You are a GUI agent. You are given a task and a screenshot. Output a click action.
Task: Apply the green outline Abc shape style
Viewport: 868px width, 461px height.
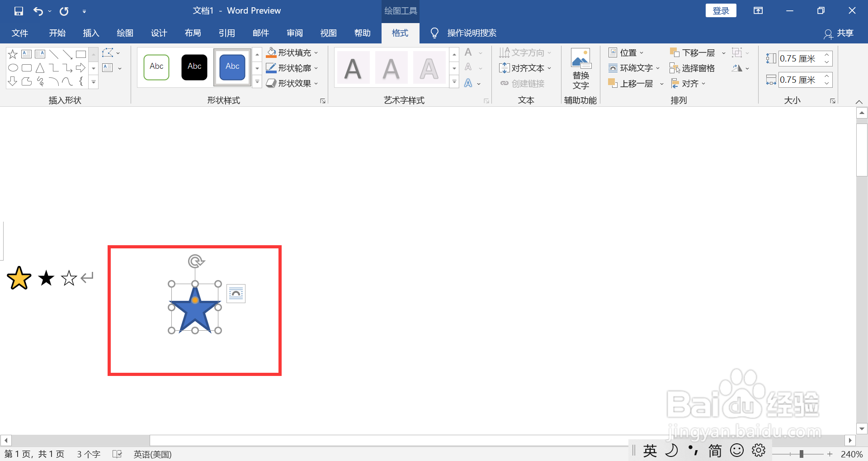click(156, 67)
